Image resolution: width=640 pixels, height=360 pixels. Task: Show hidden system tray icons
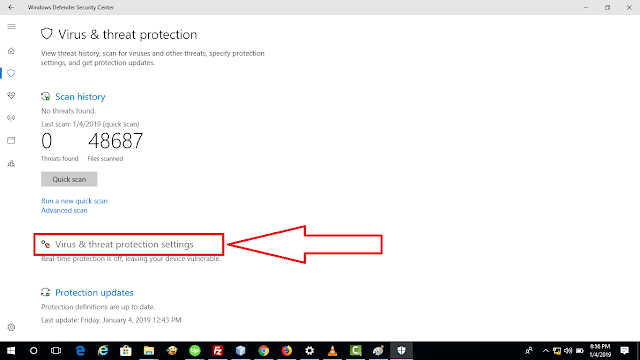coord(546,351)
